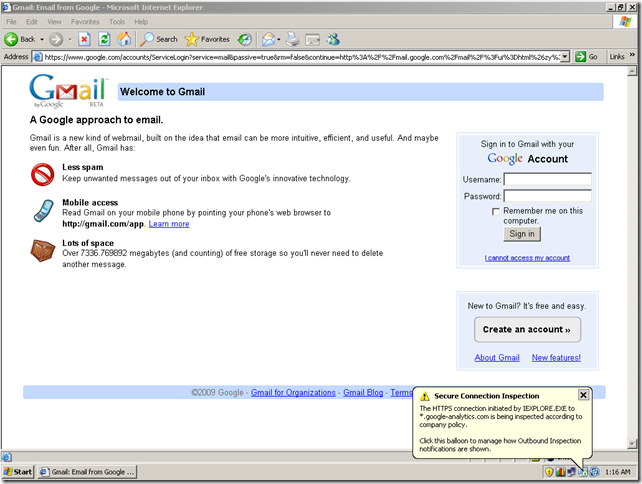Open the Back button history dropdown arrow
The width and height of the screenshot is (642, 484).
pos(42,39)
